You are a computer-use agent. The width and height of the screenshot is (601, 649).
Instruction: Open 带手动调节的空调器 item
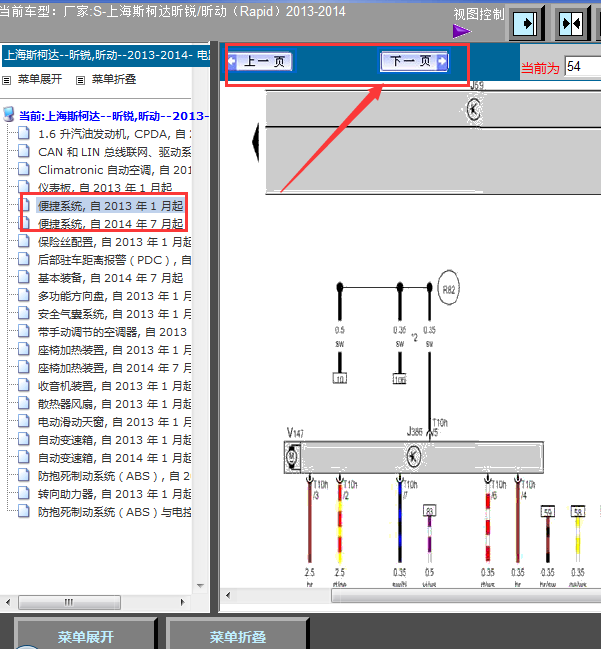tap(112, 332)
